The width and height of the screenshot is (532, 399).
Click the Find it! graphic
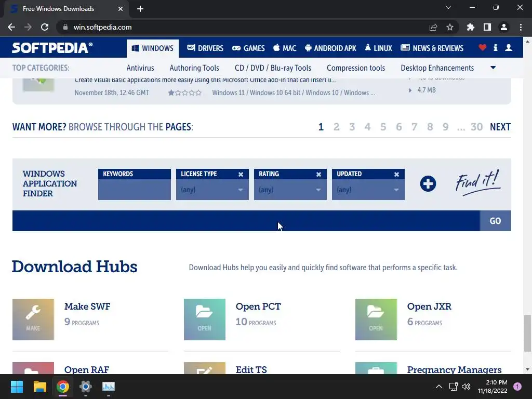478,182
